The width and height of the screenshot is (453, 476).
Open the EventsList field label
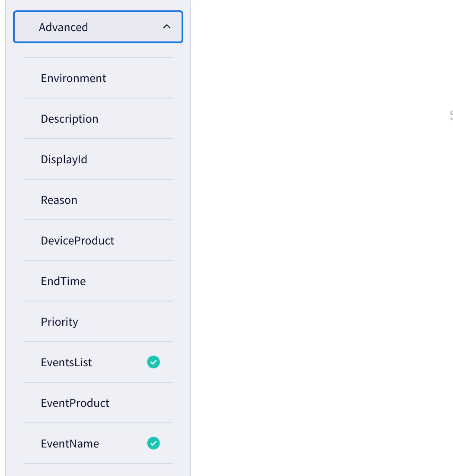point(66,362)
